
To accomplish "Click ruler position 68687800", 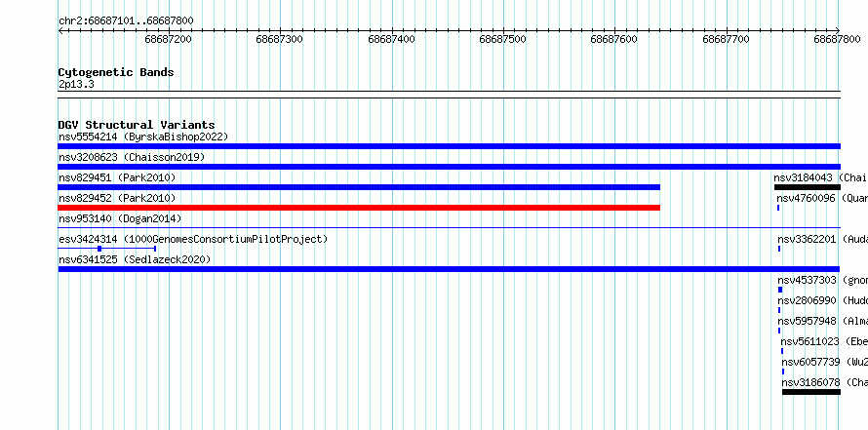I will click(x=838, y=39).
